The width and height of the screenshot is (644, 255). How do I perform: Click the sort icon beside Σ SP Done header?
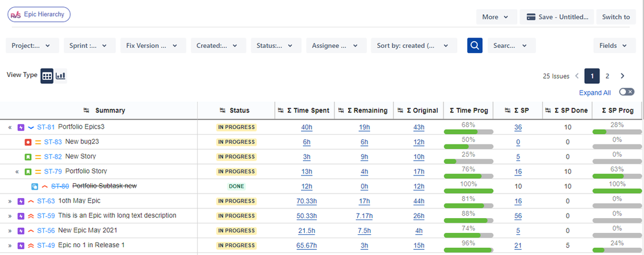pyautogui.click(x=549, y=110)
